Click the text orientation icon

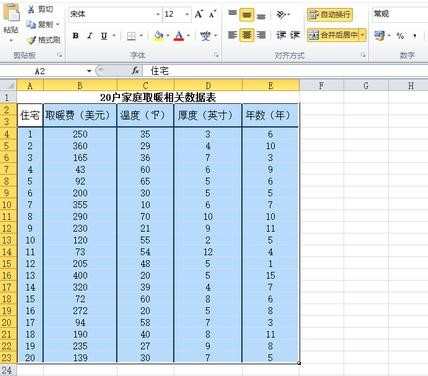pos(281,14)
